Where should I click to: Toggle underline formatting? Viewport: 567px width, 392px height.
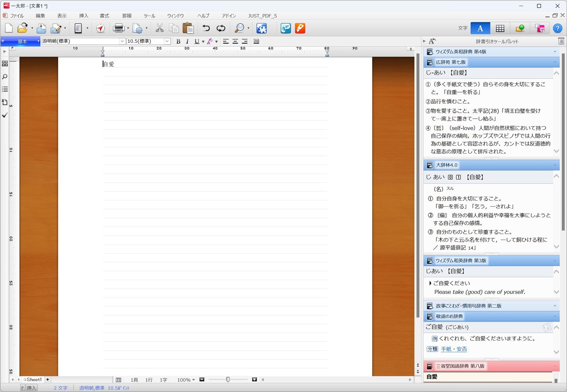[197, 41]
